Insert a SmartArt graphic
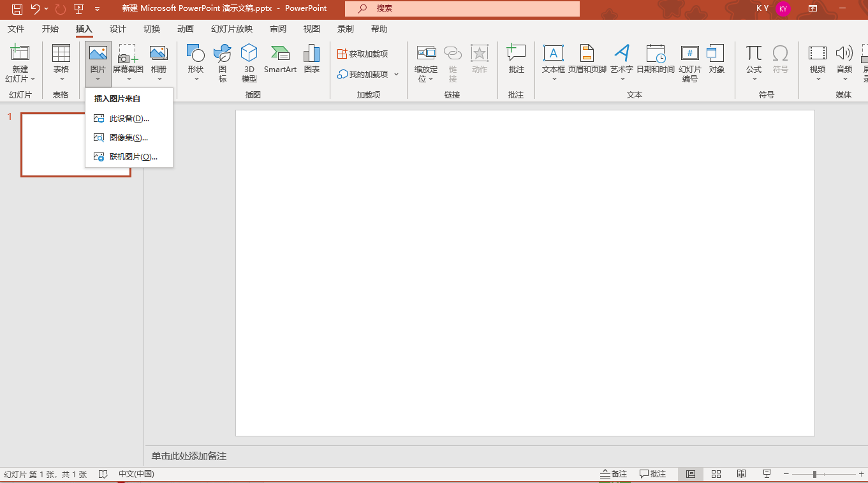 [281, 59]
